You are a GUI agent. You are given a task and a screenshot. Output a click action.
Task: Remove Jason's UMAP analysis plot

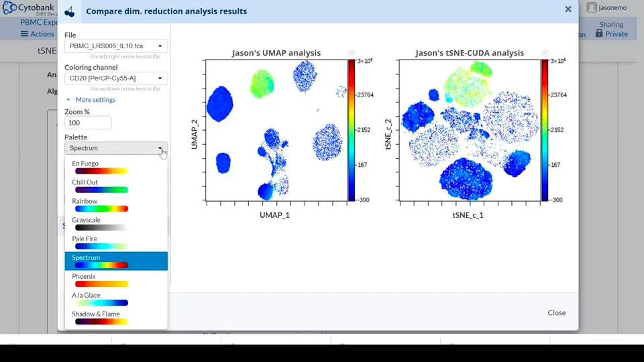click(x=352, y=53)
